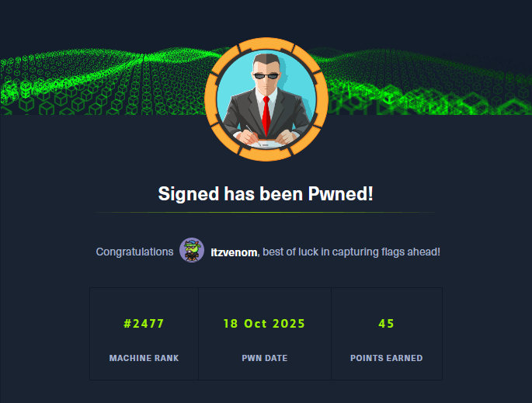Click the green wave banner left of avatar

(102, 82)
